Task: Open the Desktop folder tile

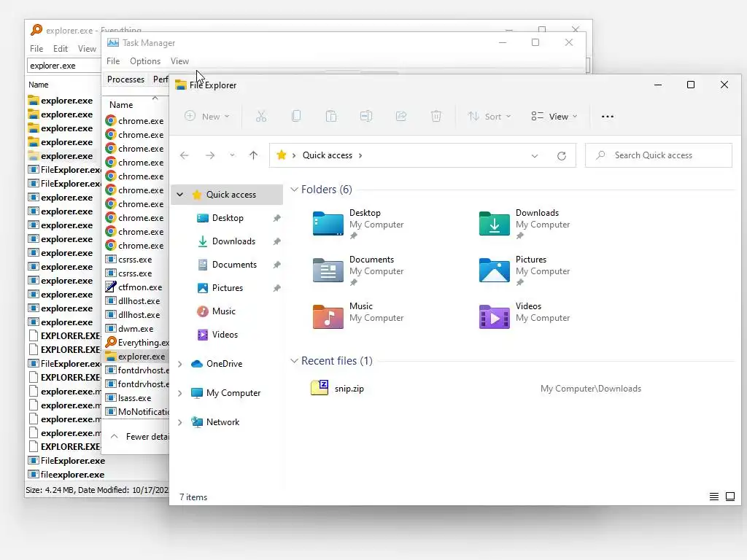Action: click(358, 224)
